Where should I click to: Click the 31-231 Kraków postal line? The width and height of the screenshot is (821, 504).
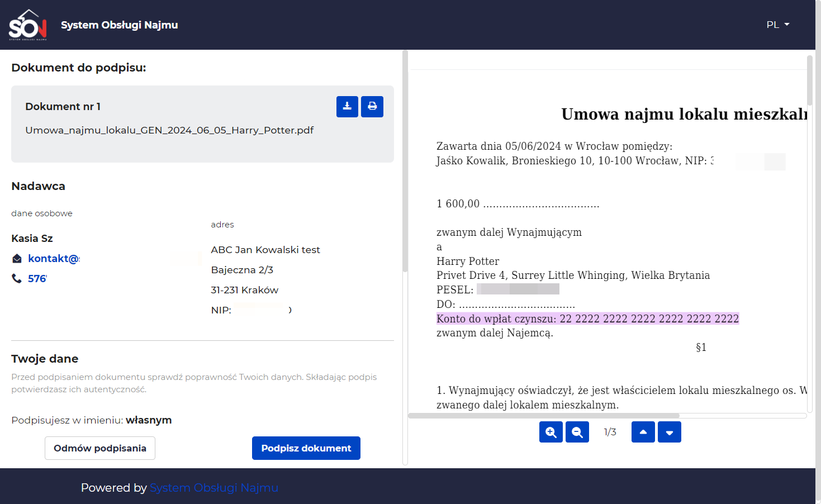(x=245, y=290)
